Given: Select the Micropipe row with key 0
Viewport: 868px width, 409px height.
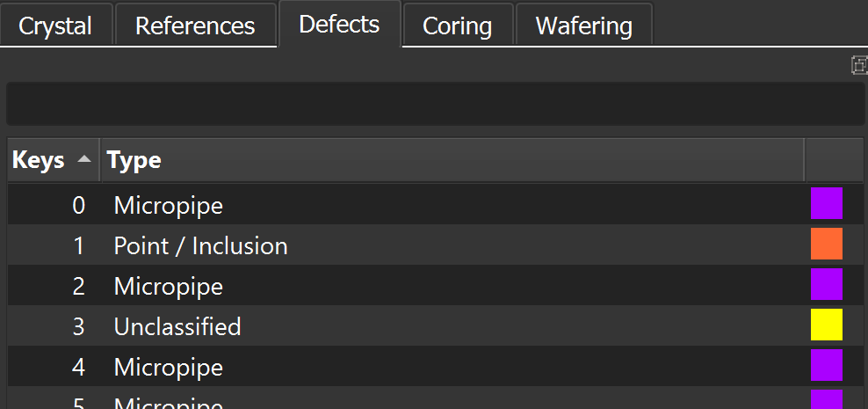Looking at the screenshot, I should [435, 204].
